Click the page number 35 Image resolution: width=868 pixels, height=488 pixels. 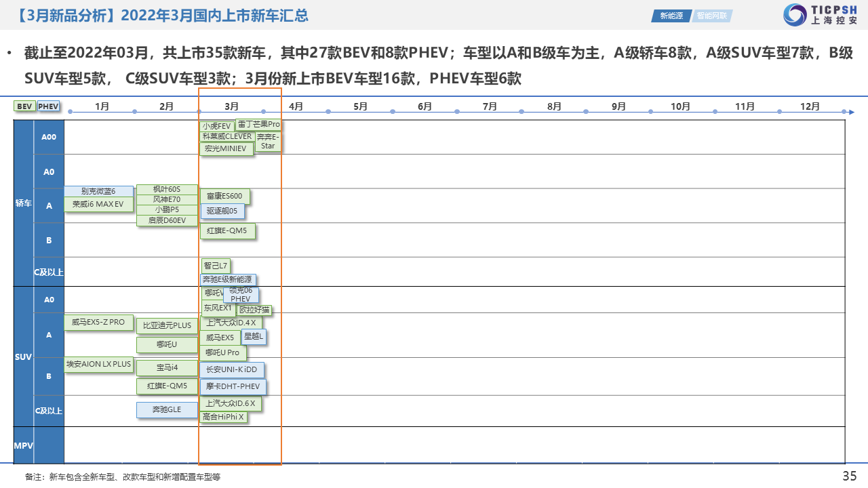pyautogui.click(x=849, y=476)
